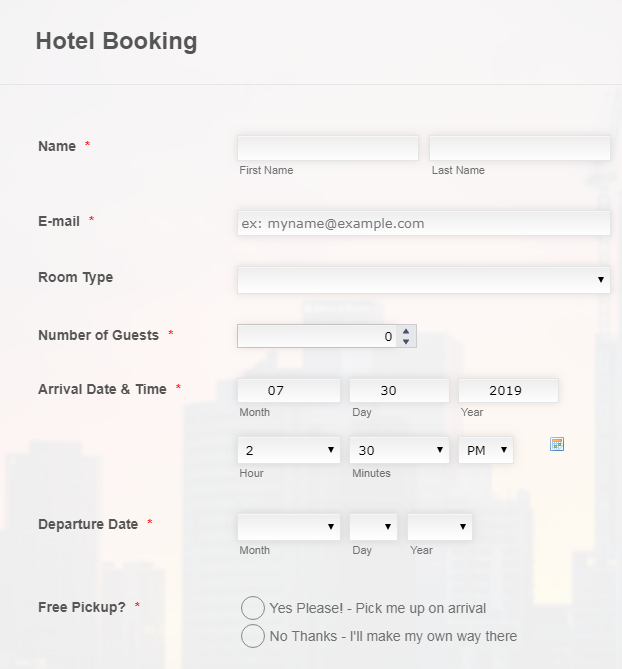The image size is (622, 669).
Task: Select Yes Please pickup radio button
Action: [x=253, y=608]
